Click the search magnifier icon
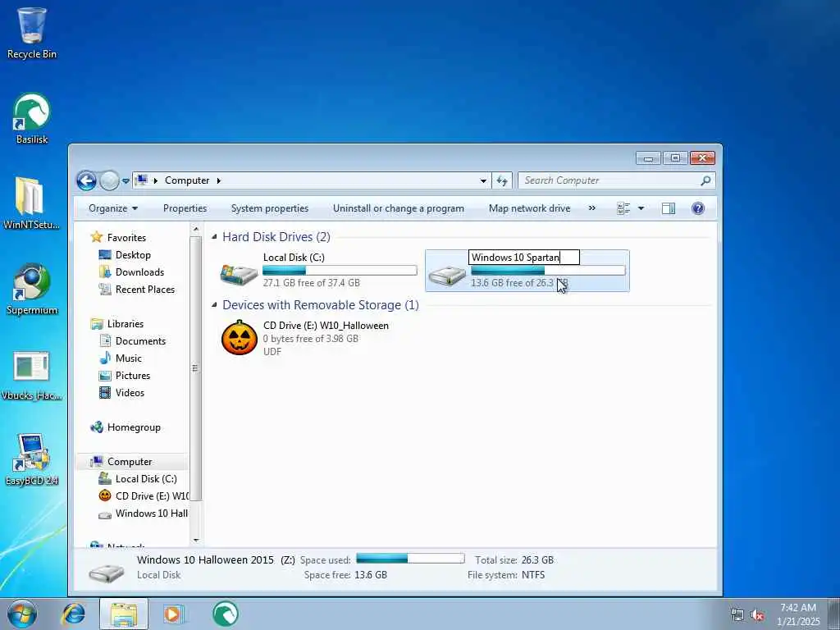840x630 pixels. [x=705, y=180]
